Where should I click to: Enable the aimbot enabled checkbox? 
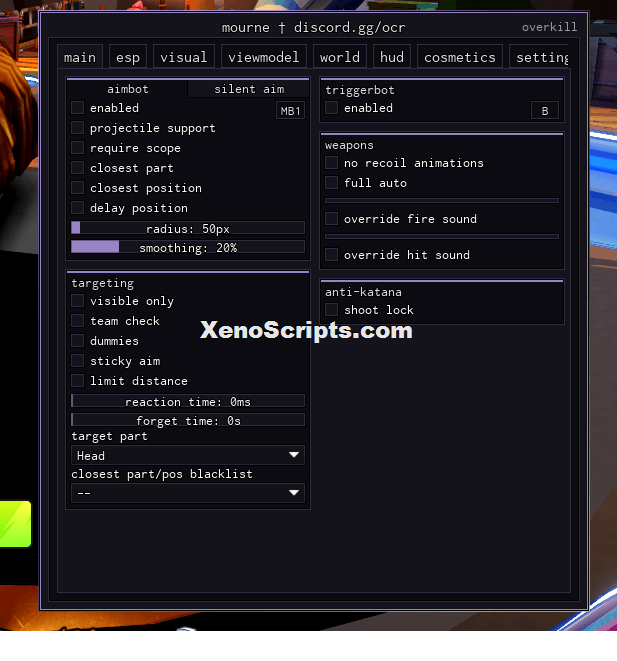tap(77, 107)
